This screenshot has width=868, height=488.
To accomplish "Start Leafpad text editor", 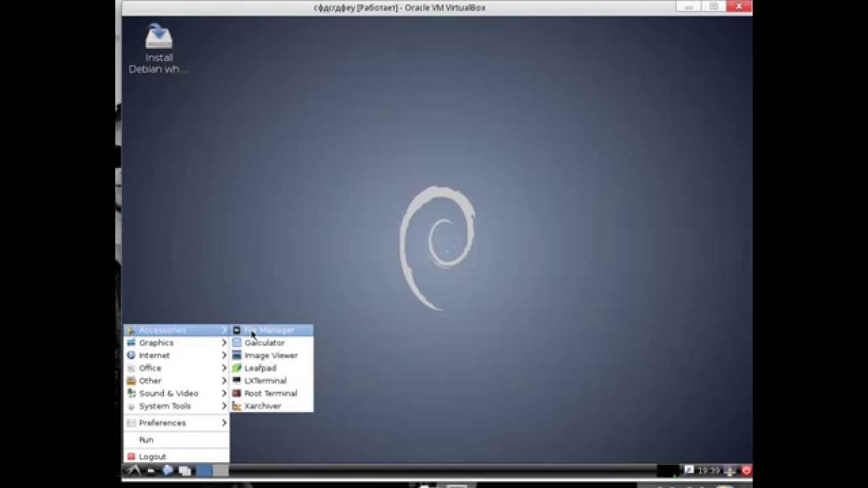I will pos(272,368).
